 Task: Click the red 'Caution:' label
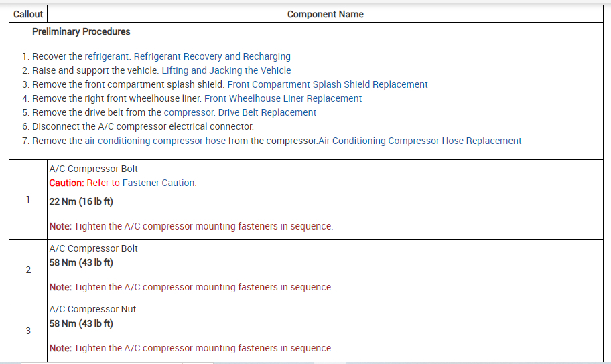click(x=66, y=183)
